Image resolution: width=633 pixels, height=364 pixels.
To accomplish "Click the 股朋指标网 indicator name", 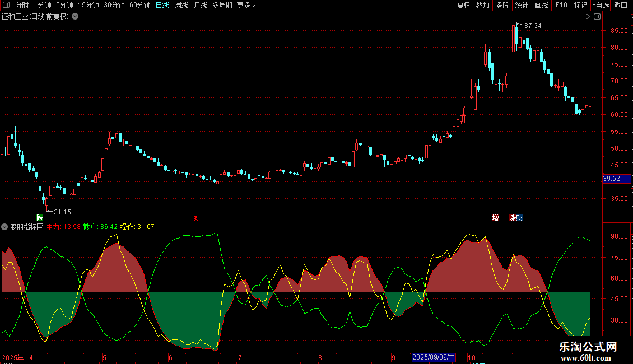I will [x=27, y=227].
